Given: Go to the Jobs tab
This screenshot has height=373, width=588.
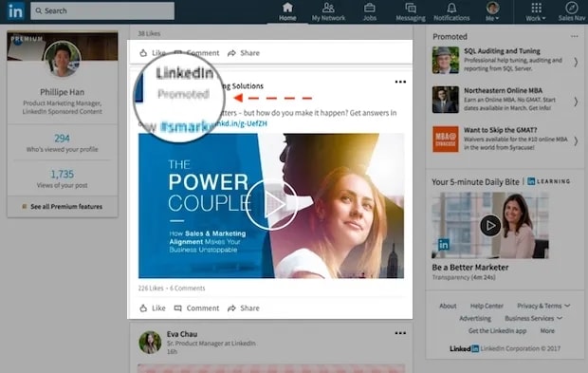Looking at the screenshot, I should [x=369, y=11].
